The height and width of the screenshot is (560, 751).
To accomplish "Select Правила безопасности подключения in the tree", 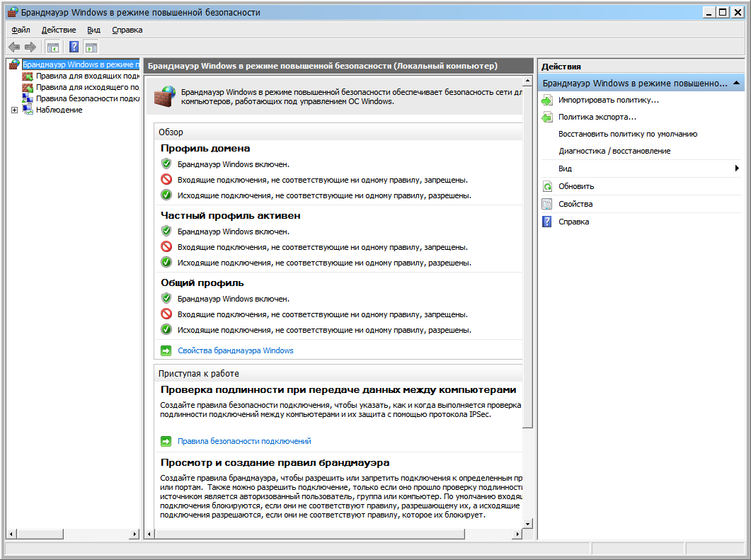I will [x=88, y=98].
